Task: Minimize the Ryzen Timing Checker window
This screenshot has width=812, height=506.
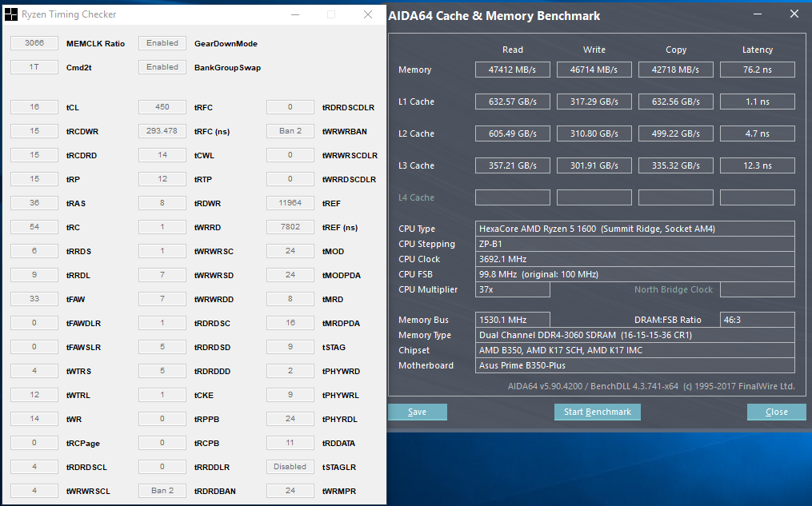Action: (295, 14)
